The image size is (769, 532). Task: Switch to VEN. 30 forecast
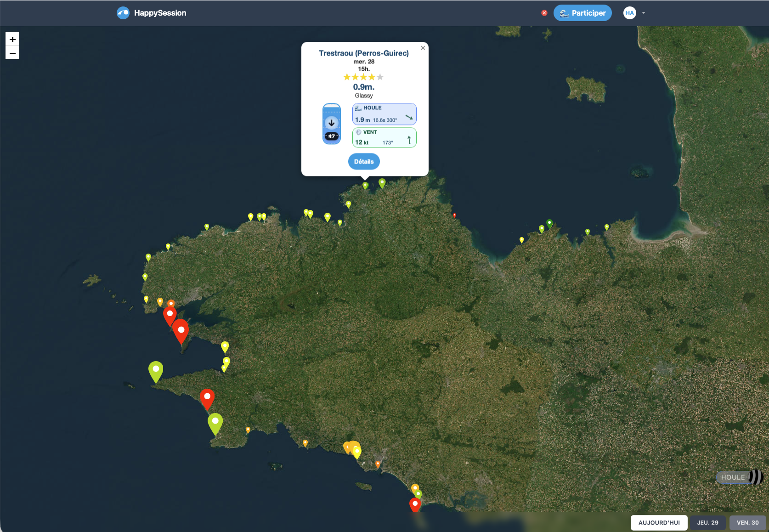tap(747, 523)
